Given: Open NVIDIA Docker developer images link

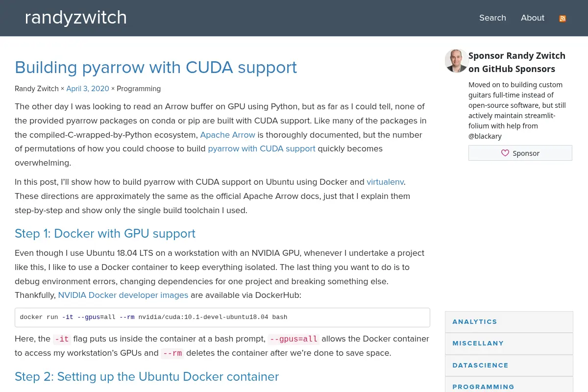Looking at the screenshot, I should click(x=123, y=295).
